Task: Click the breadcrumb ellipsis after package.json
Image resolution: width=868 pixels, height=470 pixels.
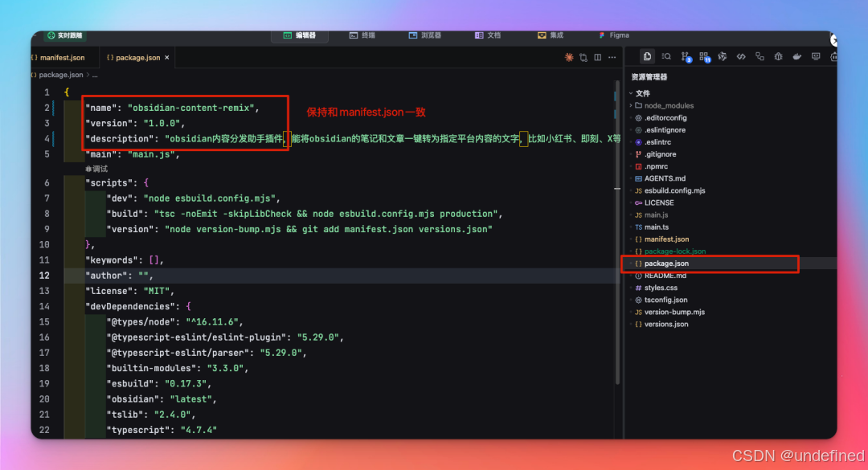Action: [95, 75]
